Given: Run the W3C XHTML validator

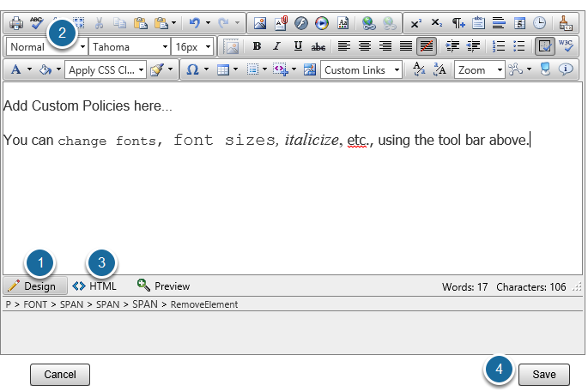Looking at the screenshot, I should pos(566,46).
